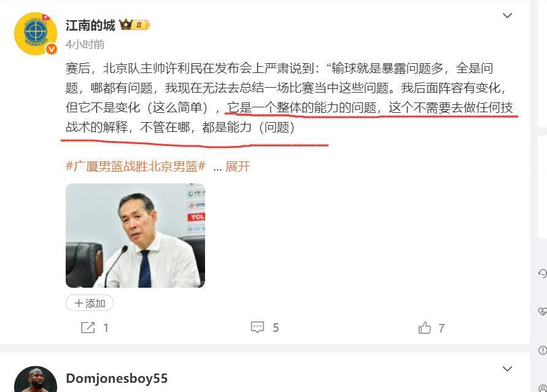Screen dimensions: 547x392
Task: Expand options chevron on Domjonesboy55 post
Action: tap(507, 369)
